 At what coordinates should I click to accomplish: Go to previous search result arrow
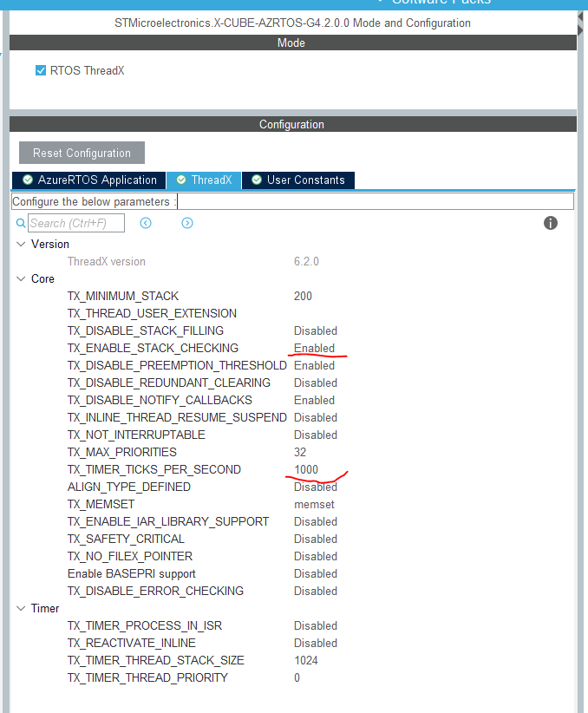146,223
